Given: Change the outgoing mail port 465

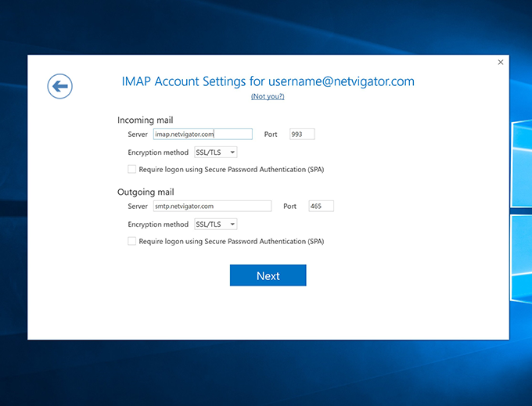Looking at the screenshot, I should click(x=321, y=206).
